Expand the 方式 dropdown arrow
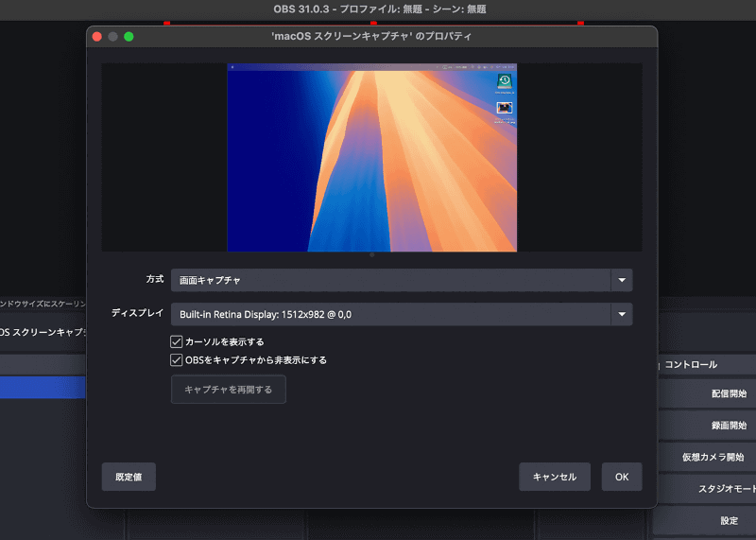The image size is (756, 540). pos(622,280)
